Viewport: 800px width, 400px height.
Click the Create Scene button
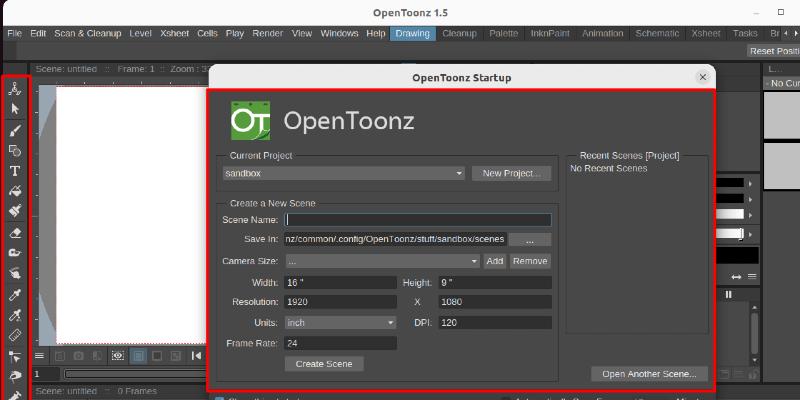click(324, 364)
